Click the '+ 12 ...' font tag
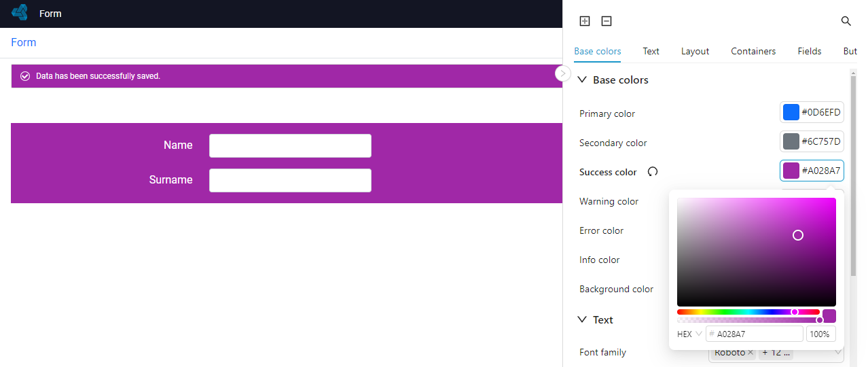Image resolution: width=868 pixels, height=367 pixels. click(x=777, y=353)
